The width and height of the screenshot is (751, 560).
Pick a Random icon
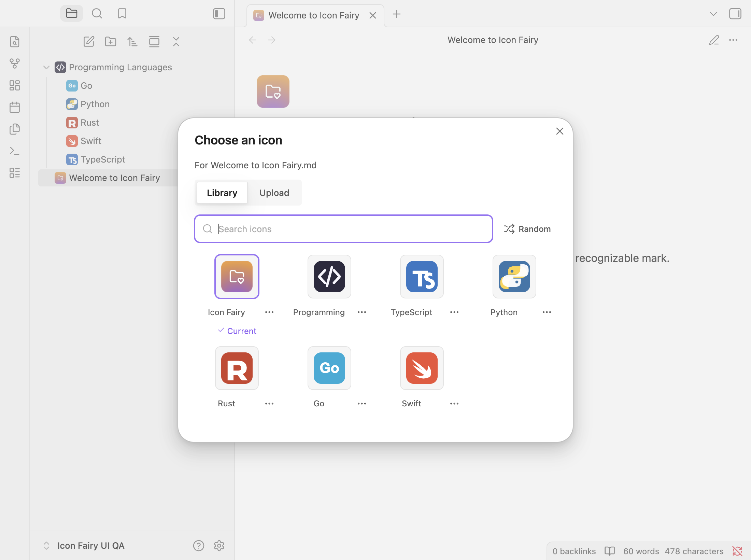pos(527,229)
